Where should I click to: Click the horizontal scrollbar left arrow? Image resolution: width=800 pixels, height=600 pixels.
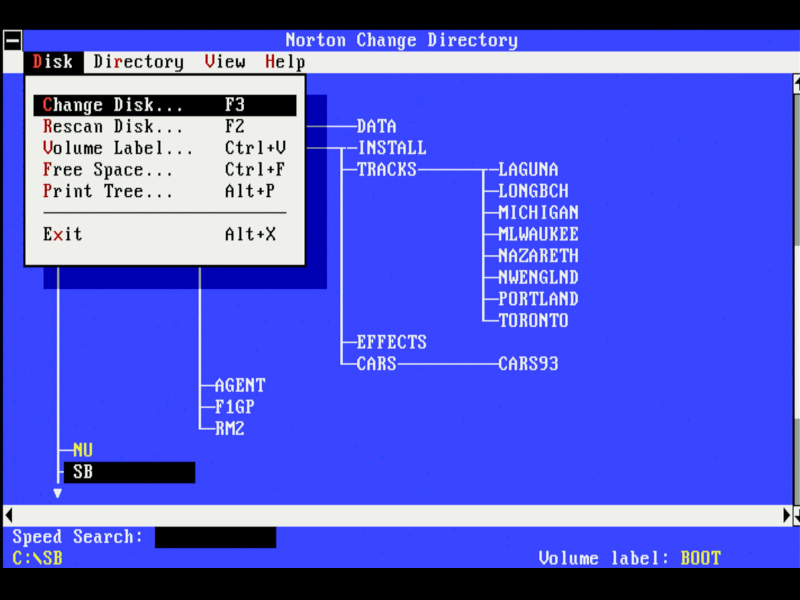coord(9,516)
